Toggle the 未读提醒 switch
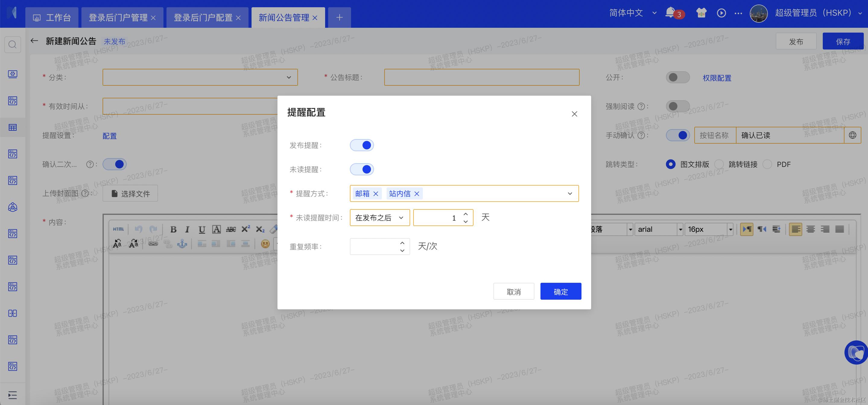This screenshot has width=868, height=405. [362, 169]
